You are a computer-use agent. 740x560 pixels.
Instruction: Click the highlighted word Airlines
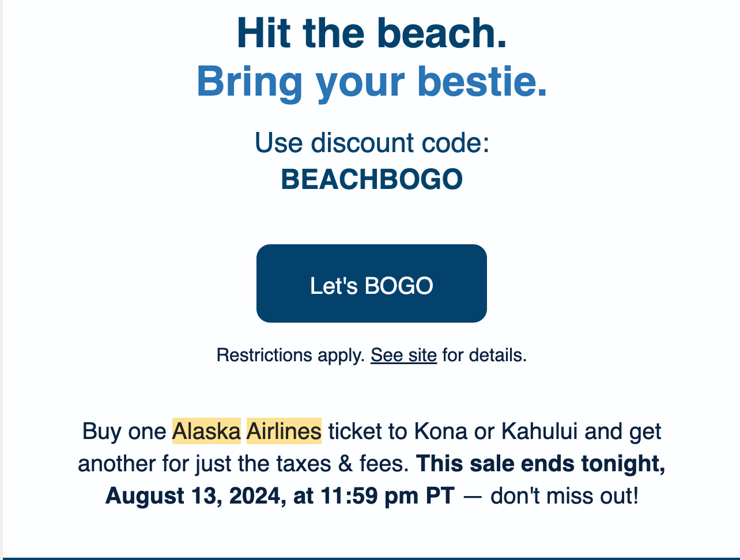click(284, 430)
